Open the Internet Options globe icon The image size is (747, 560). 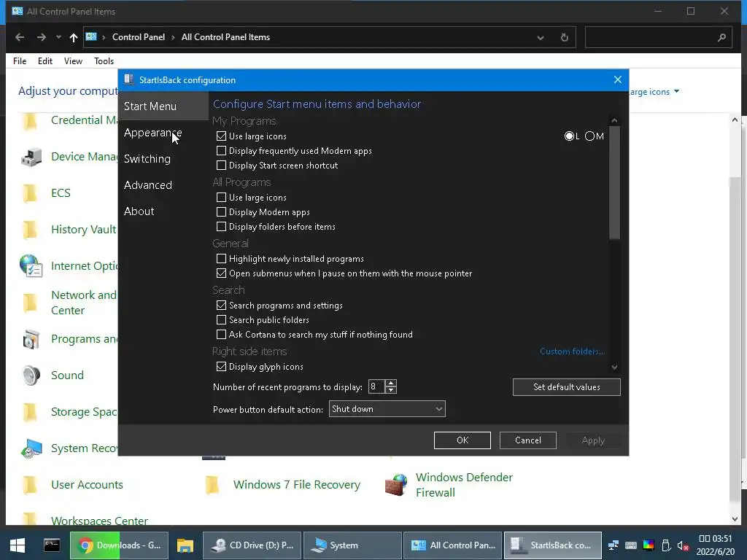[31, 265]
